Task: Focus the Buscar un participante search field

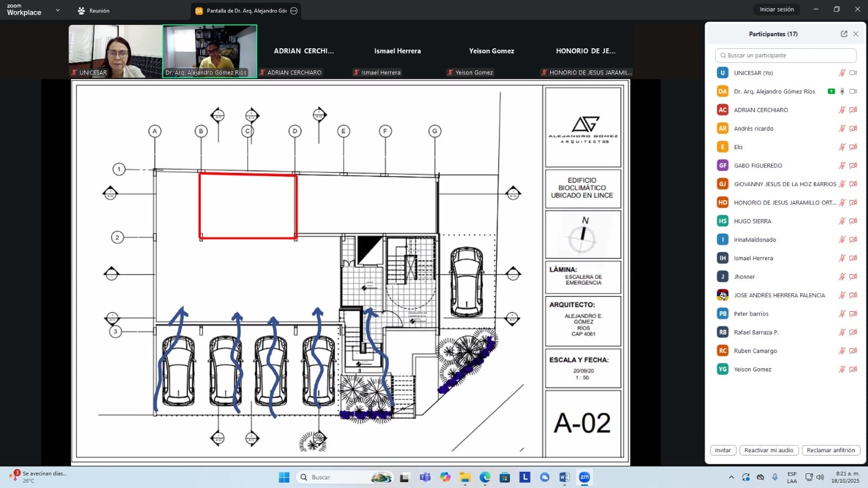Action: point(787,55)
